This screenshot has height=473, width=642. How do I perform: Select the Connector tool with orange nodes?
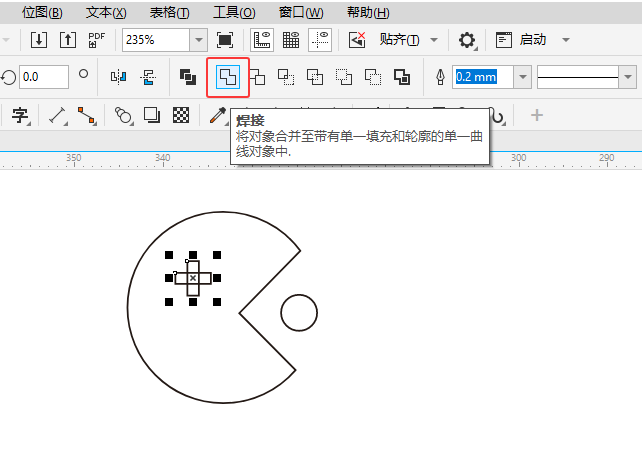[x=87, y=115]
